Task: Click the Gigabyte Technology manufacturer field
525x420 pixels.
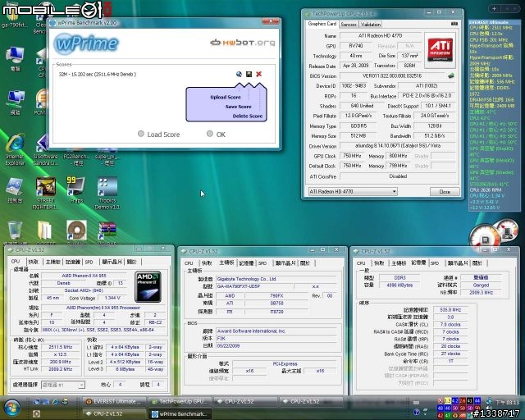Action: 276,279
